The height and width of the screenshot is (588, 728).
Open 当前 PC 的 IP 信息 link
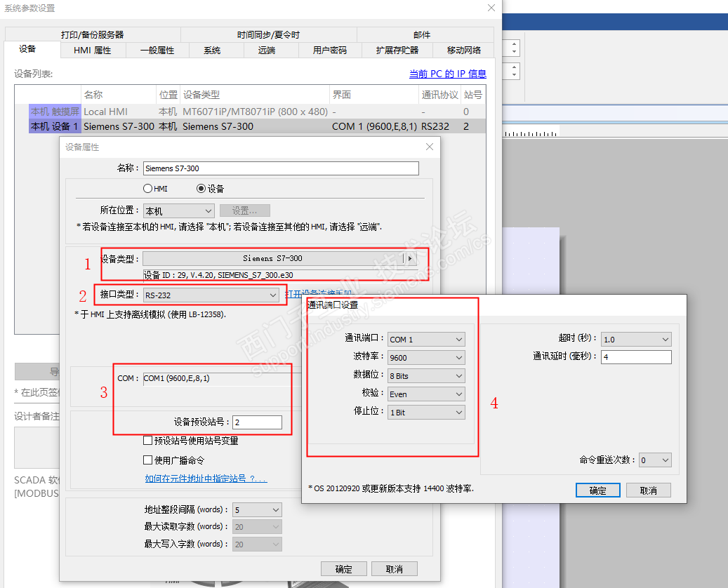(x=448, y=74)
